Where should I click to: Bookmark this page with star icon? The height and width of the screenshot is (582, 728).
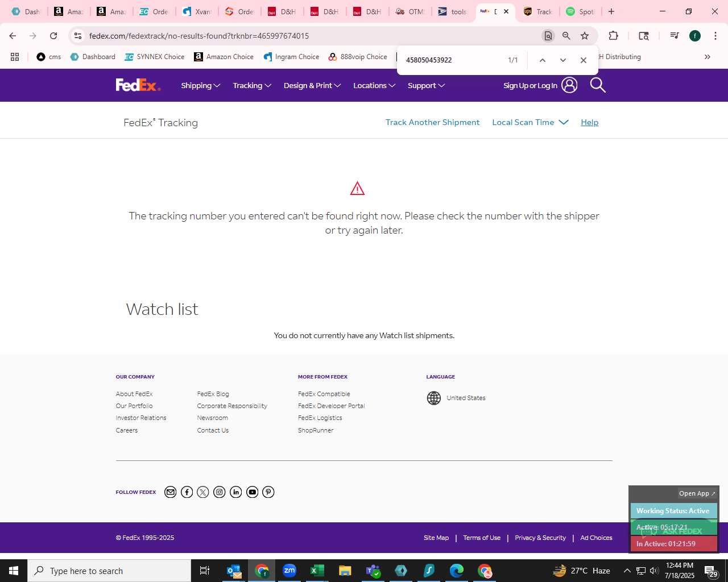[x=585, y=36]
